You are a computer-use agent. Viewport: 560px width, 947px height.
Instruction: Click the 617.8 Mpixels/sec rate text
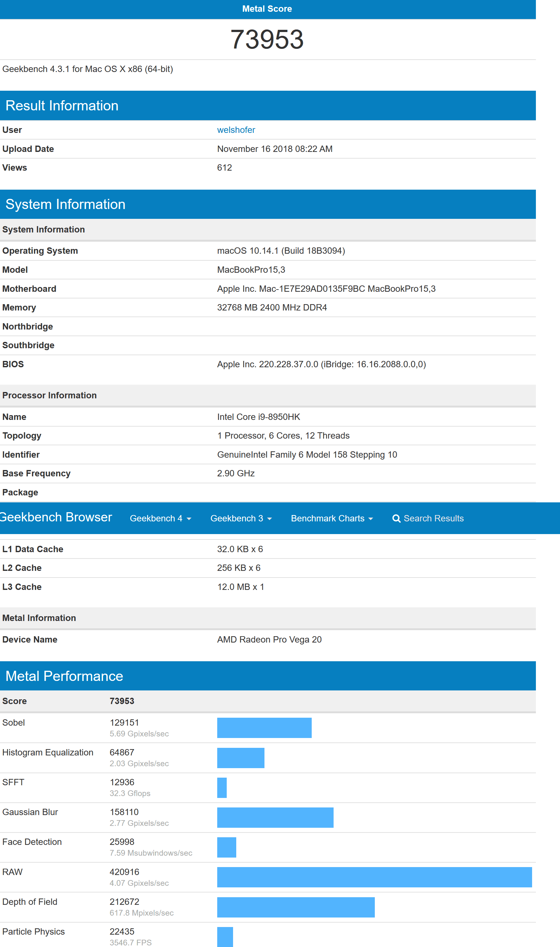(x=142, y=913)
